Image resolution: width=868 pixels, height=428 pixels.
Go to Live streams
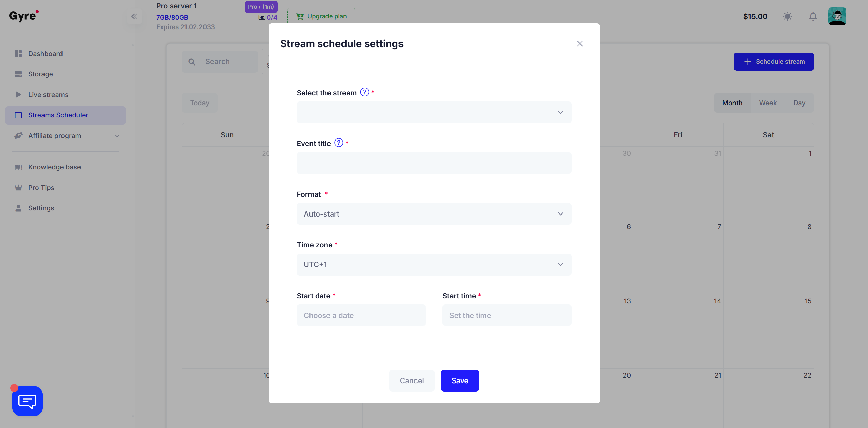48,95
